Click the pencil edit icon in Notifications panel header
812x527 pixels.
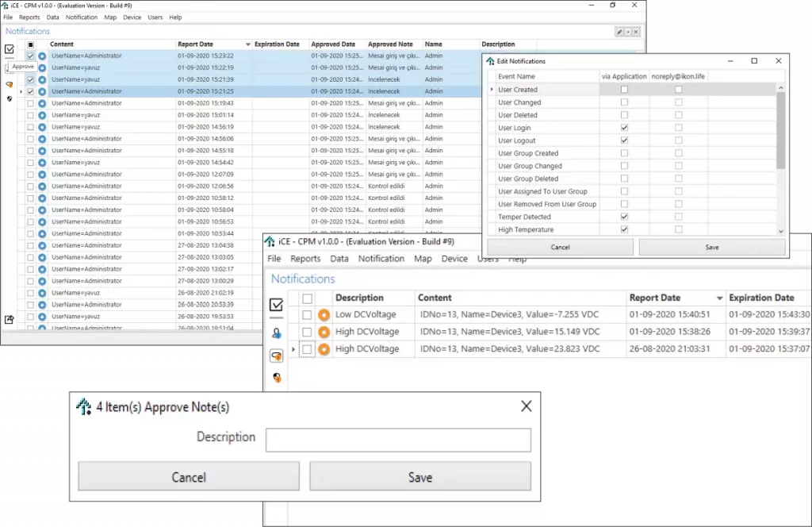pyautogui.click(x=619, y=32)
